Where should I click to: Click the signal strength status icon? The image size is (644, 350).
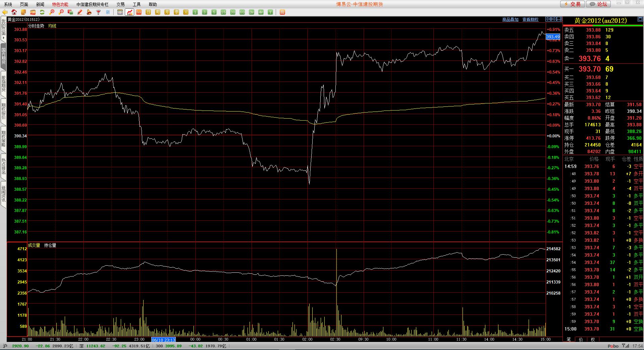coord(625,346)
